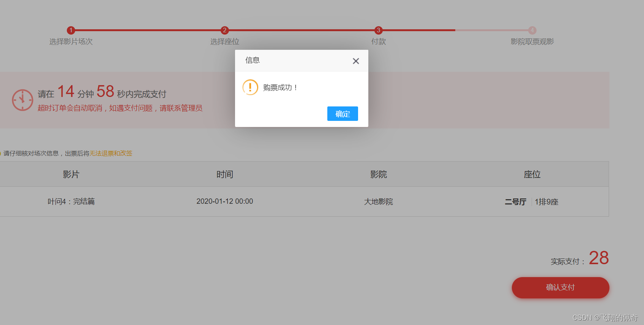Screen dimensions: 644x325
Task: Click step 3 circle 付款
Action: click(x=379, y=30)
